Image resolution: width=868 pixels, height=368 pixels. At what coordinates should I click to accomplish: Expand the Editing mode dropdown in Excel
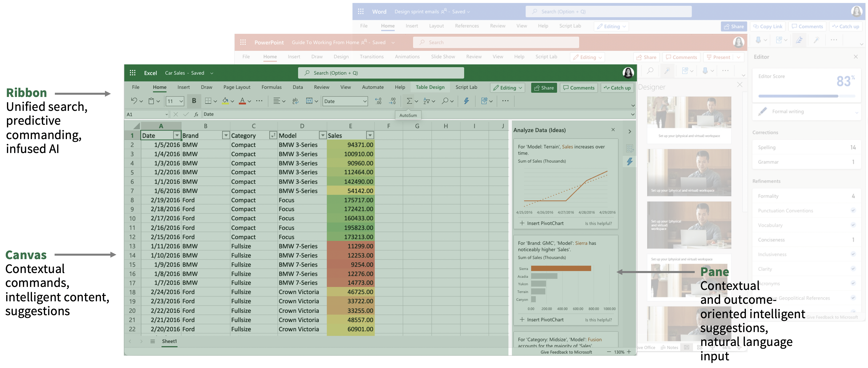(507, 88)
